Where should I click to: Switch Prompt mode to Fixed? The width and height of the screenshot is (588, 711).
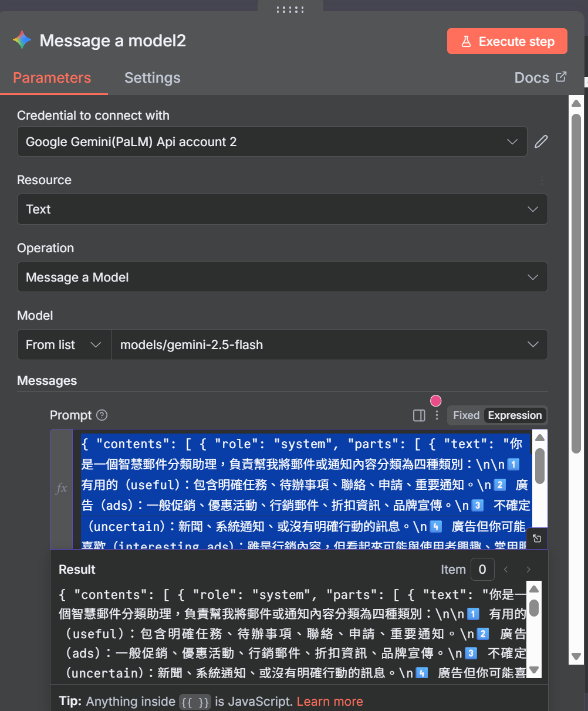466,415
